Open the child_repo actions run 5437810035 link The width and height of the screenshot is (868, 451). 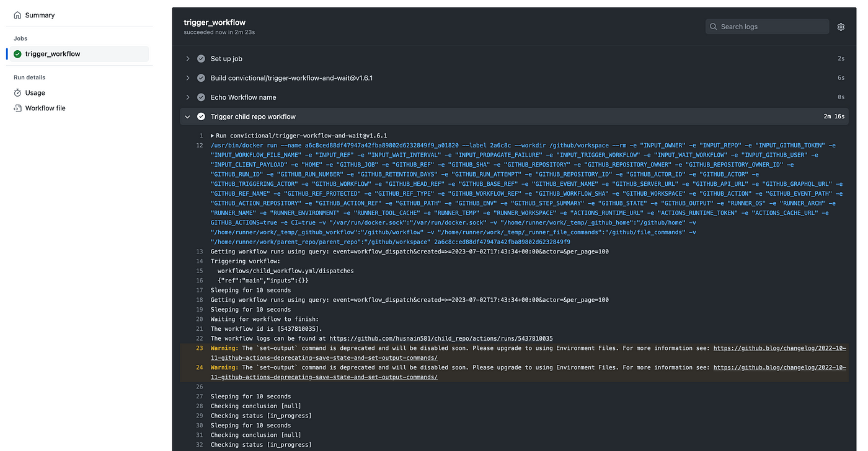(441, 338)
